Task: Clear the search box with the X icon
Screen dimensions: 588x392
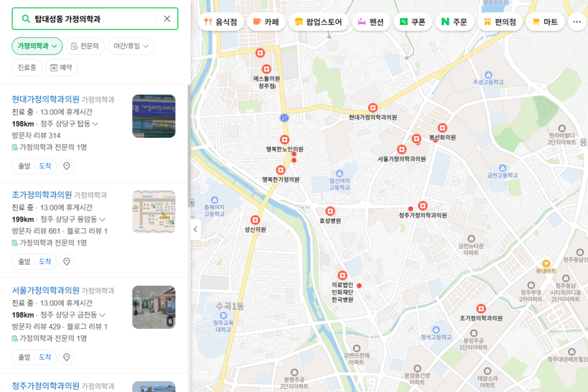Action: tap(167, 18)
